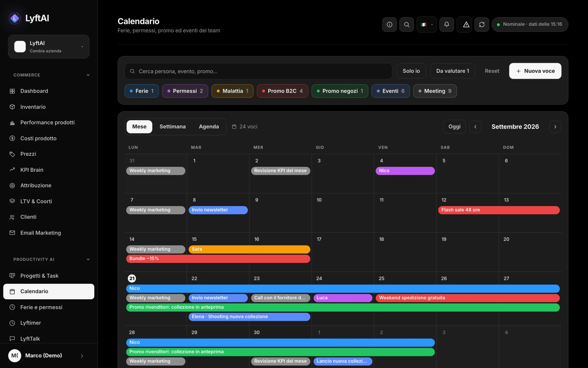588x368 pixels.
Task: Click the Oggi button
Action: pyautogui.click(x=454, y=127)
